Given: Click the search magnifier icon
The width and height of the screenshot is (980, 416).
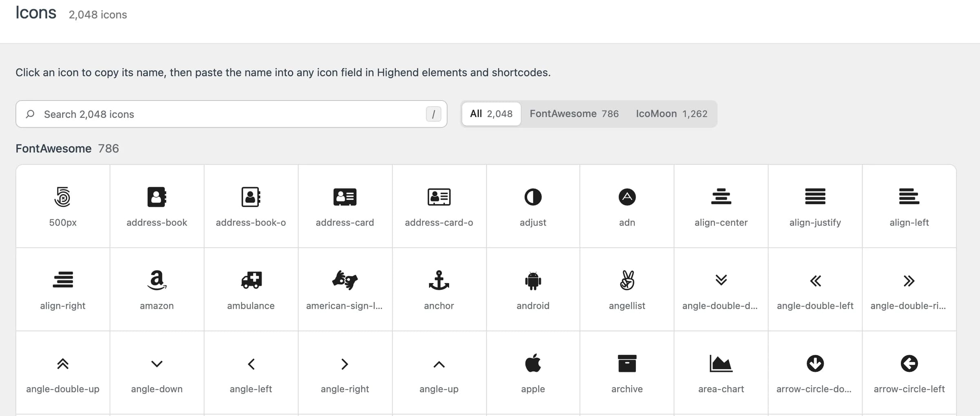Looking at the screenshot, I should pyautogui.click(x=30, y=114).
